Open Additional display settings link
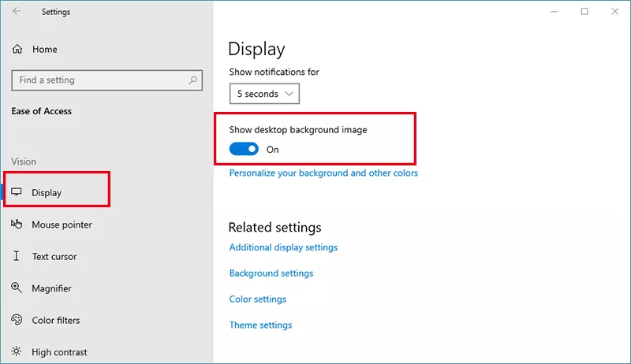Screen dimensions: 631x364 click(x=283, y=247)
